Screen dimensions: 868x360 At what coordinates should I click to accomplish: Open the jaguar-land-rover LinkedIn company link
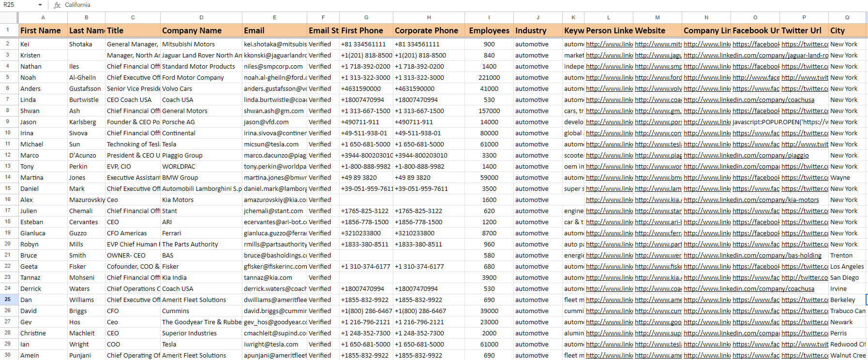tap(756, 55)
